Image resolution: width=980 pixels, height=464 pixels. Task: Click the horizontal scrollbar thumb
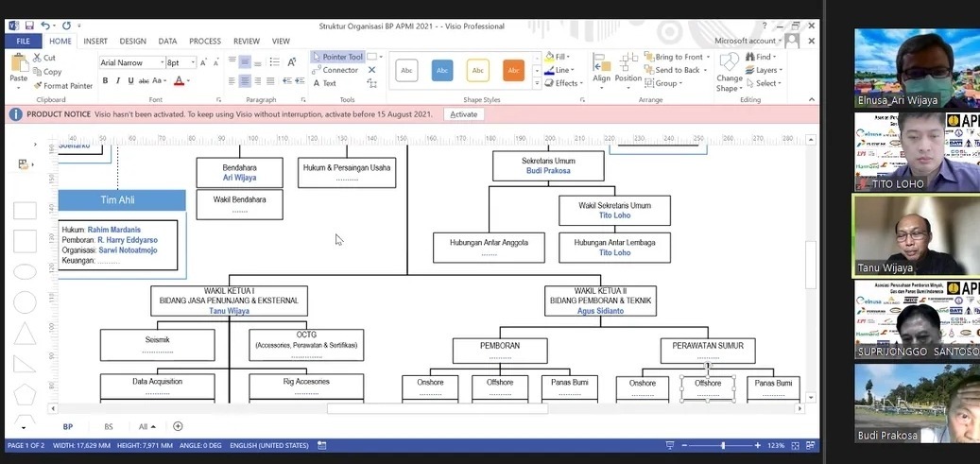pyautogui.click(x=437, y=408)
